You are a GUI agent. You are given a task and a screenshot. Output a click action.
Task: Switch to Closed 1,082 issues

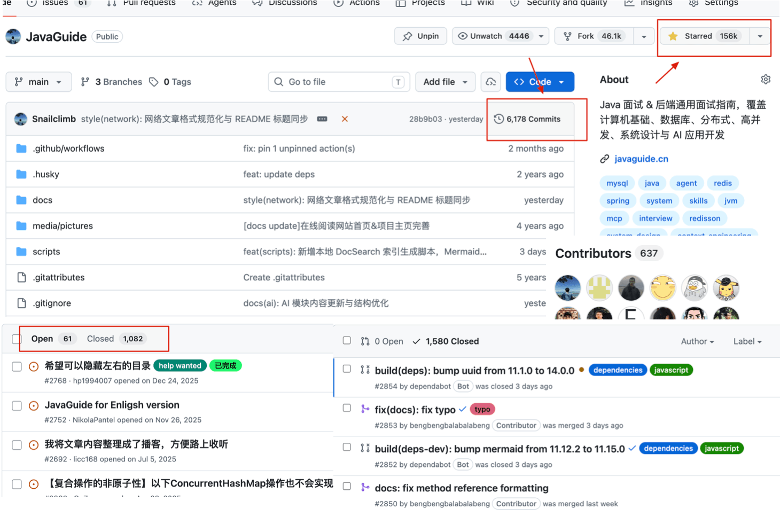[x=115, y=339]
